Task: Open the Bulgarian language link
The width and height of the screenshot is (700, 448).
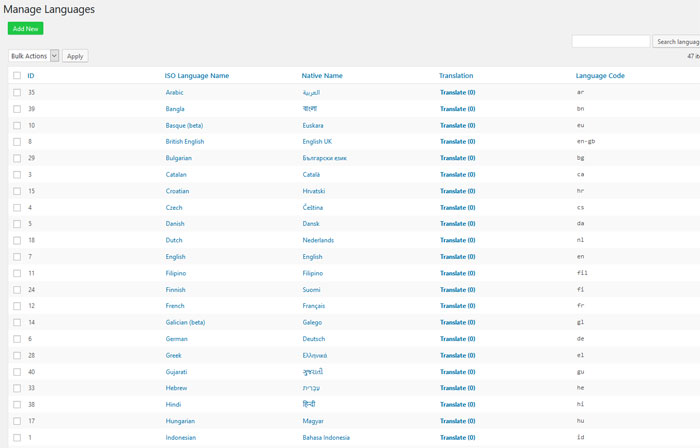Action: click(179, 158)
